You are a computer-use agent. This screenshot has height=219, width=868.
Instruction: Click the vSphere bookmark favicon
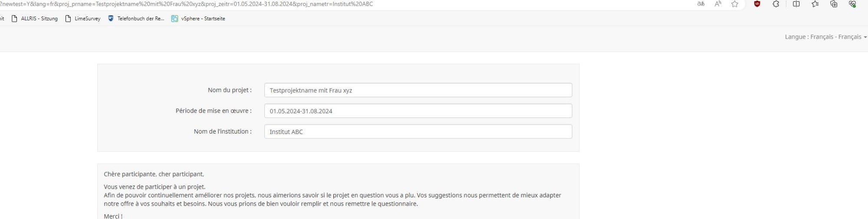coord(174,19)
